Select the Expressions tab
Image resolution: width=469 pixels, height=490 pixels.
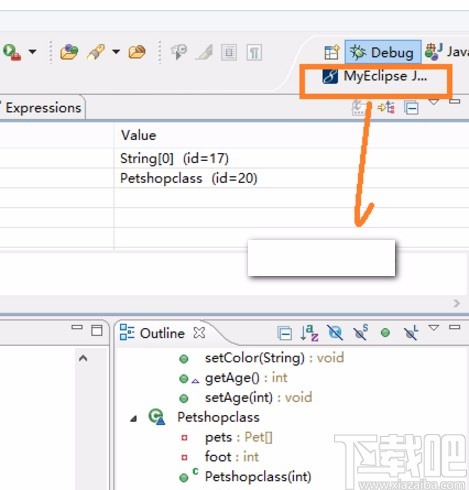pos(43,108)
